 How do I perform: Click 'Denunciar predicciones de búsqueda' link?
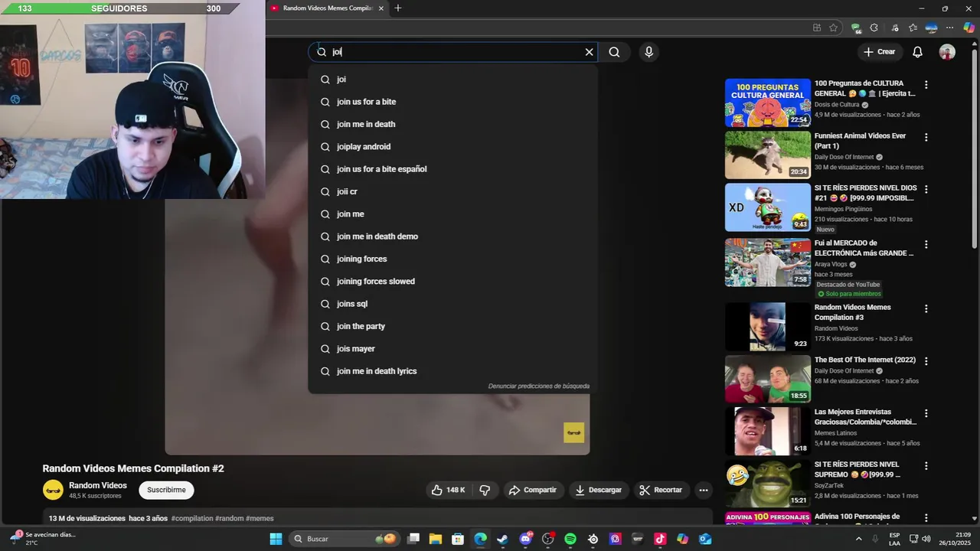pos(539,386)
